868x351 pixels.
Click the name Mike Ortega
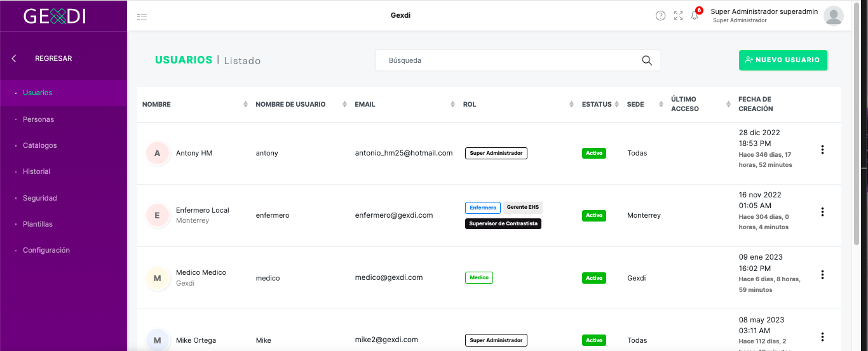(196, 340)
